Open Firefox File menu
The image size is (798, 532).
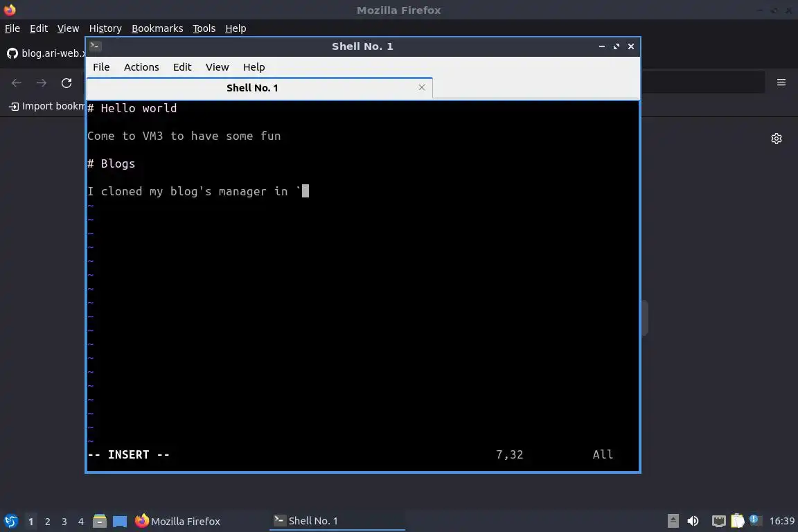[12, 28]
